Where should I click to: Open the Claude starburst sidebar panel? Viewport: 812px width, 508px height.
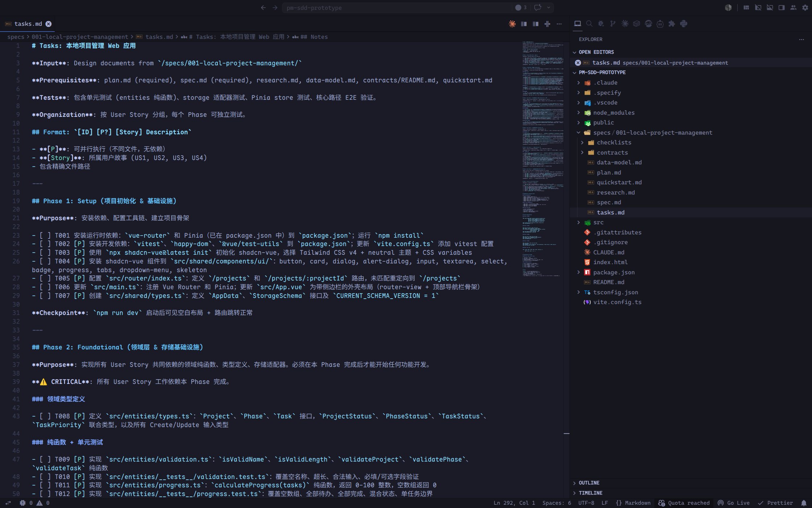click(x=625, y=24)
